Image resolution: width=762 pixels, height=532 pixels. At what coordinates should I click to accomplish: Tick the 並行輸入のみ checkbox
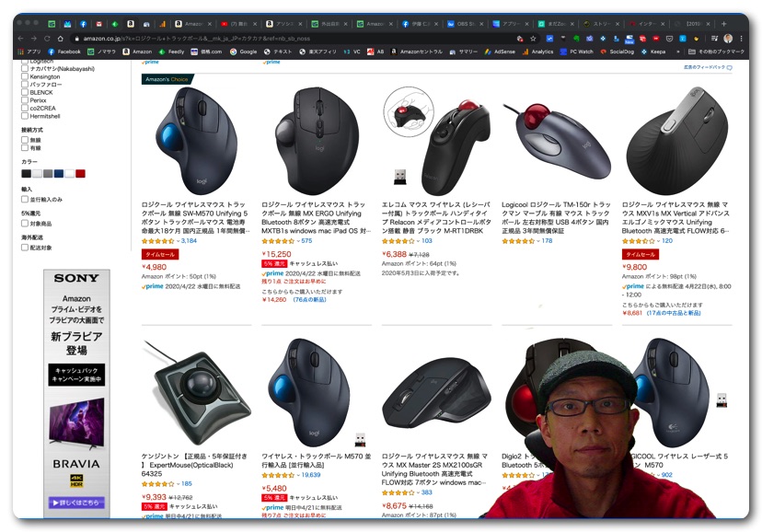[x=25, y=199]
